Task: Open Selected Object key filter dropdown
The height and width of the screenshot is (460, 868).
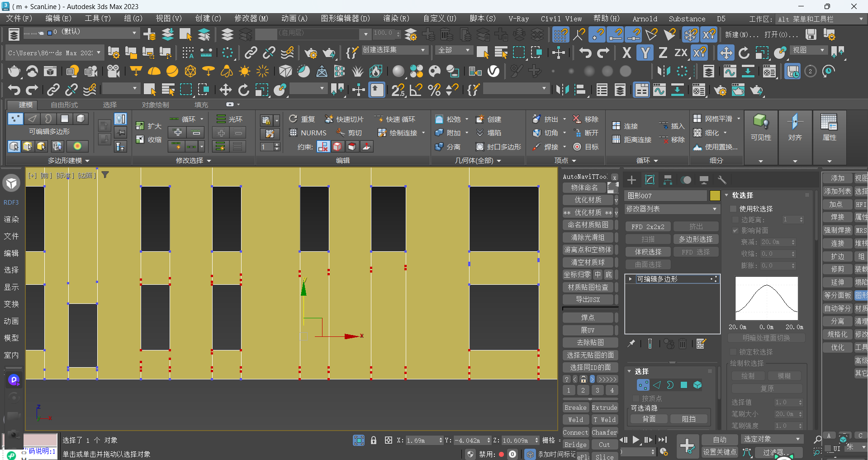Action: (772, 439)
